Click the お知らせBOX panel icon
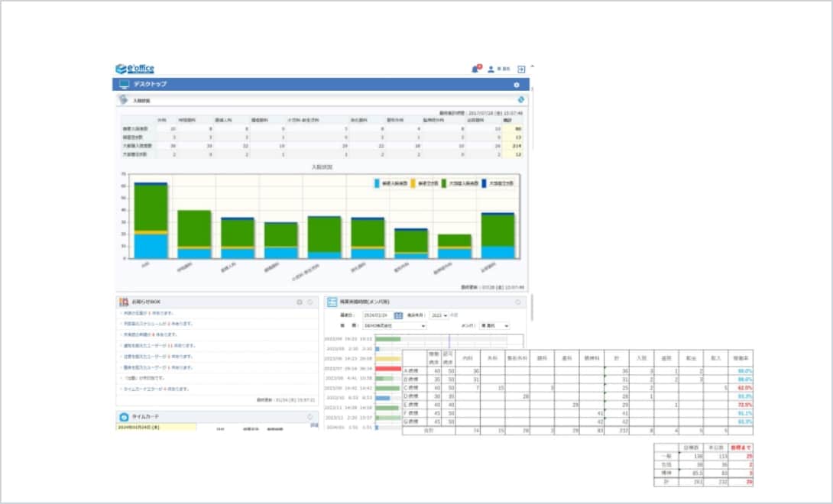The height and width of the screenshot is (504, 833). pyautogui.click(x=124, y=302)
